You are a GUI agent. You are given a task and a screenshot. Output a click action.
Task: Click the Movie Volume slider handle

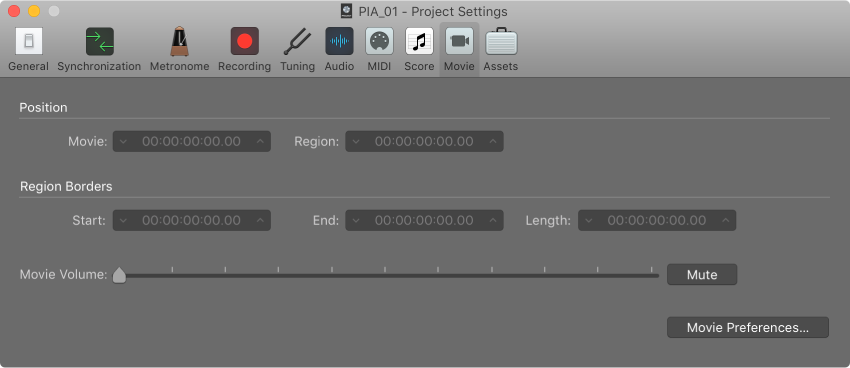pyautogui.click(x=119, y=275)
